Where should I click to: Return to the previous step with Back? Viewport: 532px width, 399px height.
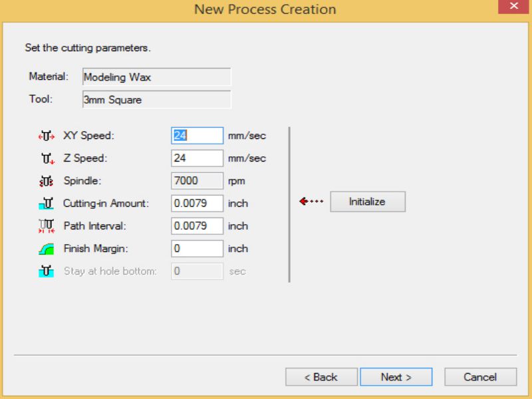click(321, 377)
